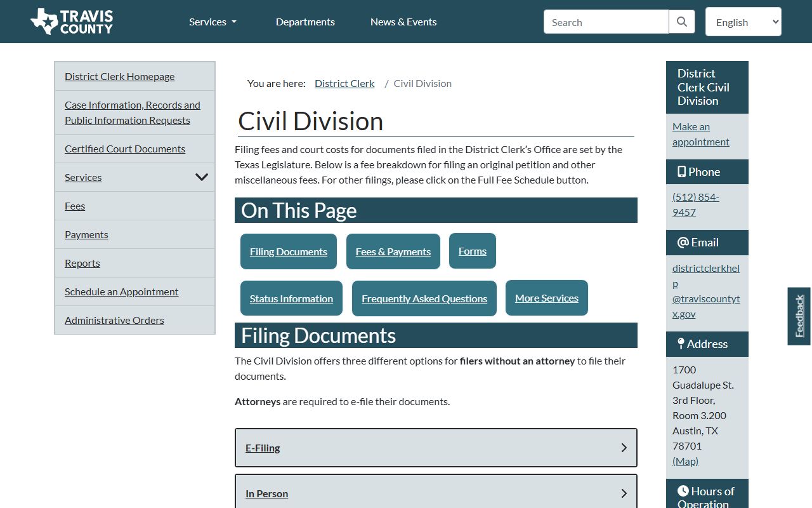Image resolution: width=812 pixels, height=508 pixels.
Task: Click the clock icon by Hours of Operation
Action: tap(683, 491)
